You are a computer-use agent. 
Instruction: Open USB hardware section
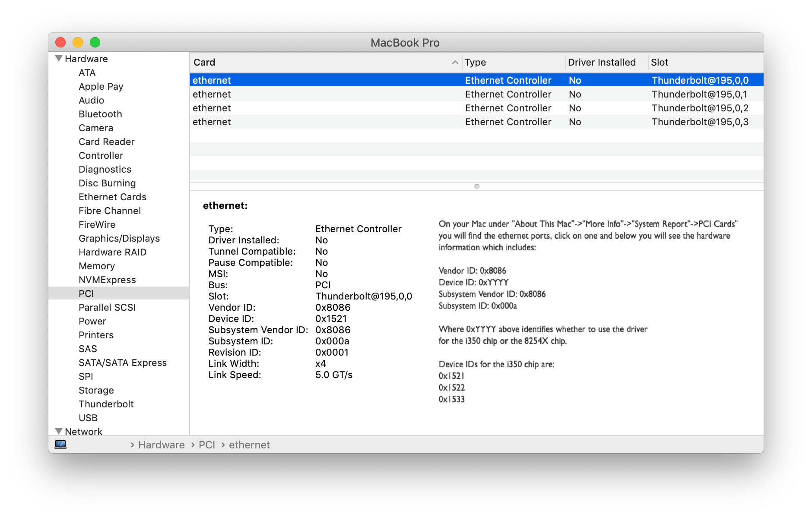point(88,418)
